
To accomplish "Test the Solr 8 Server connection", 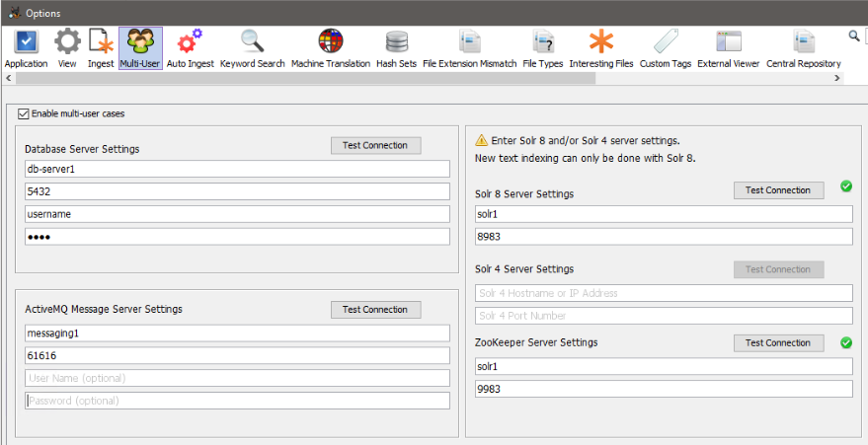I will (x=778, y=190).
